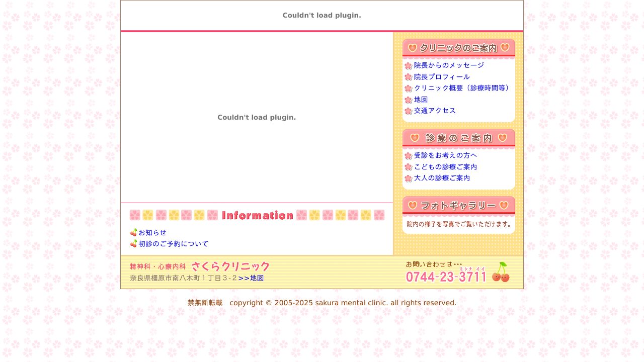The width and height of the screenshot is (644, 362).
Task: Open 受診をお考えの方へ
Action: [x=445, y=155]
